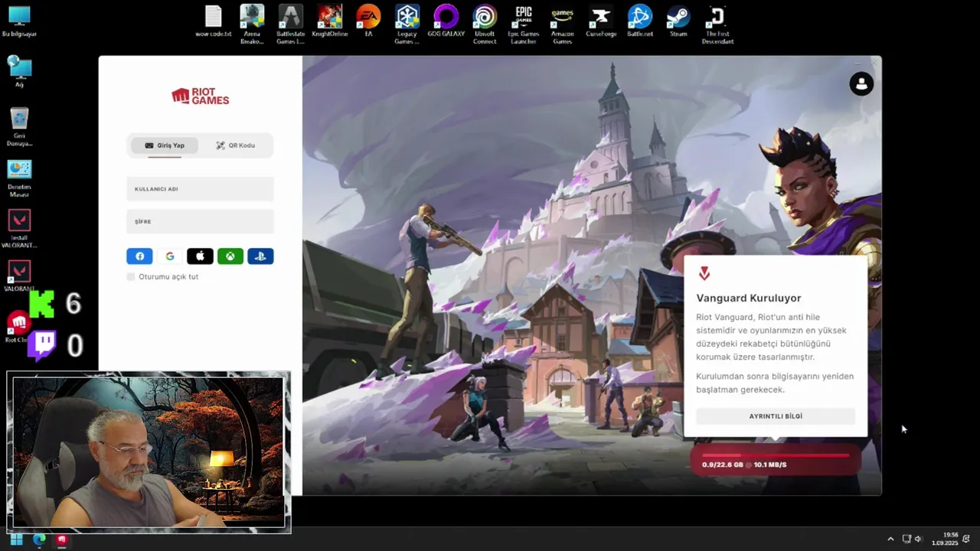Click the Vanguard Kuruluyor heading
980x551 pixels.
click(749, 298)
